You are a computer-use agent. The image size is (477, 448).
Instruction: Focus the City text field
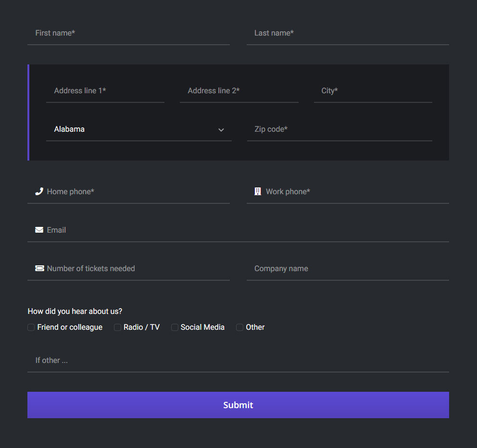tap(373, 91)
